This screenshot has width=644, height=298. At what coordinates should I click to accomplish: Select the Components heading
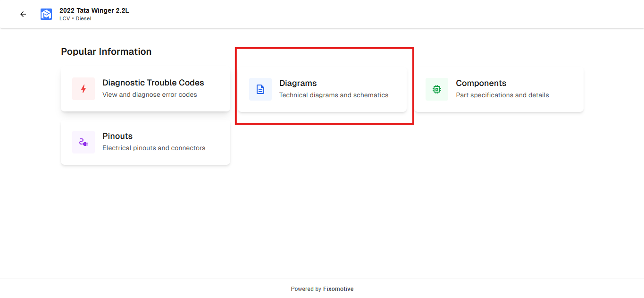click(x=481, y=83)
